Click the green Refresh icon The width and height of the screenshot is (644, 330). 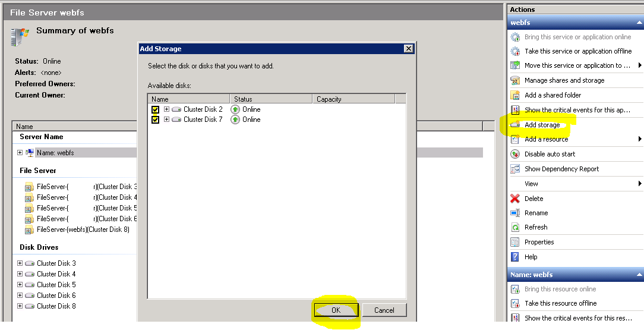tap(515, 227)
